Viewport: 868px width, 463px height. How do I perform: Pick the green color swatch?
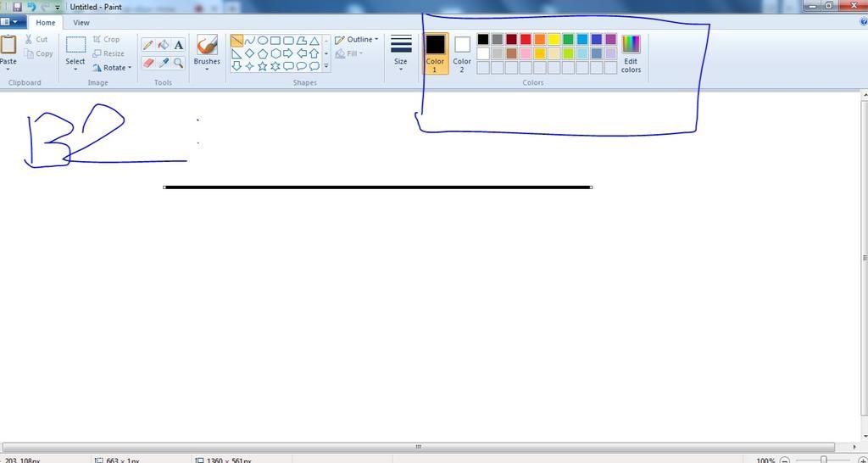pyautogui.click(x=568, y=39)
